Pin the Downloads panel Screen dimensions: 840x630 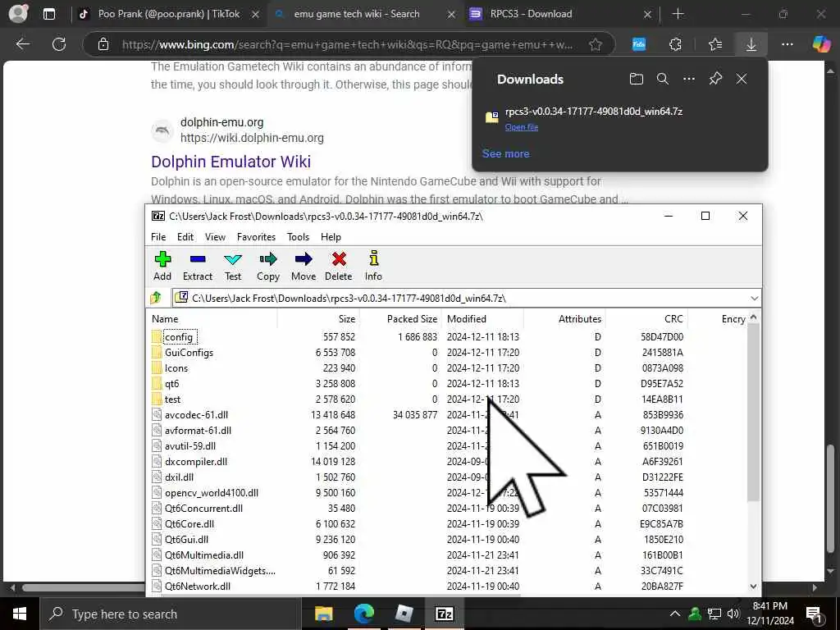click(715, 80)
